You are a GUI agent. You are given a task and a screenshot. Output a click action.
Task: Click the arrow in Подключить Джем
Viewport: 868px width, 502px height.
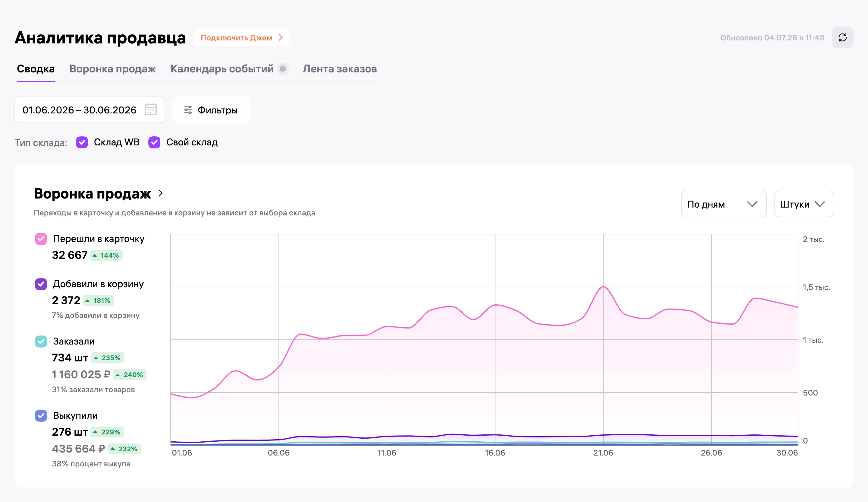(x=281, y=38)
